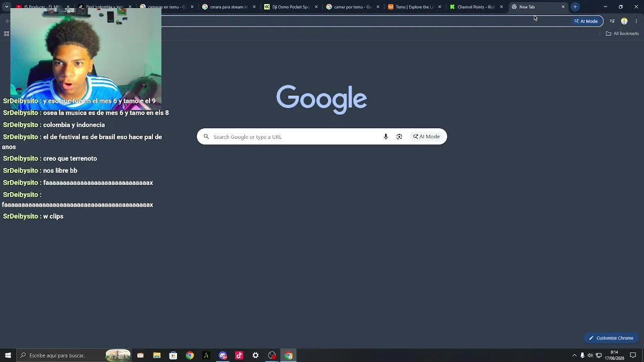Launch the first Chrome icon in the taskbar
The width and height of the screenshot is (644, 362).
(190, 355)
